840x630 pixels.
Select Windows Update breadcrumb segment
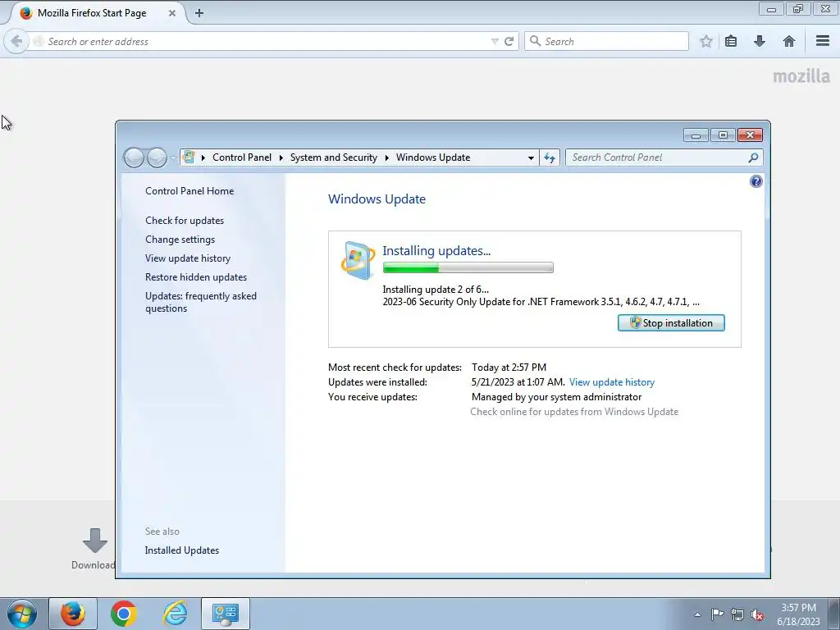tap(433, 157)
